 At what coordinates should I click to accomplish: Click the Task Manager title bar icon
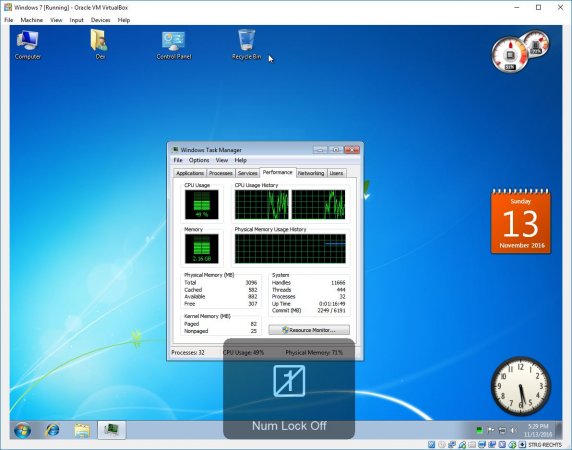(175, 150)
